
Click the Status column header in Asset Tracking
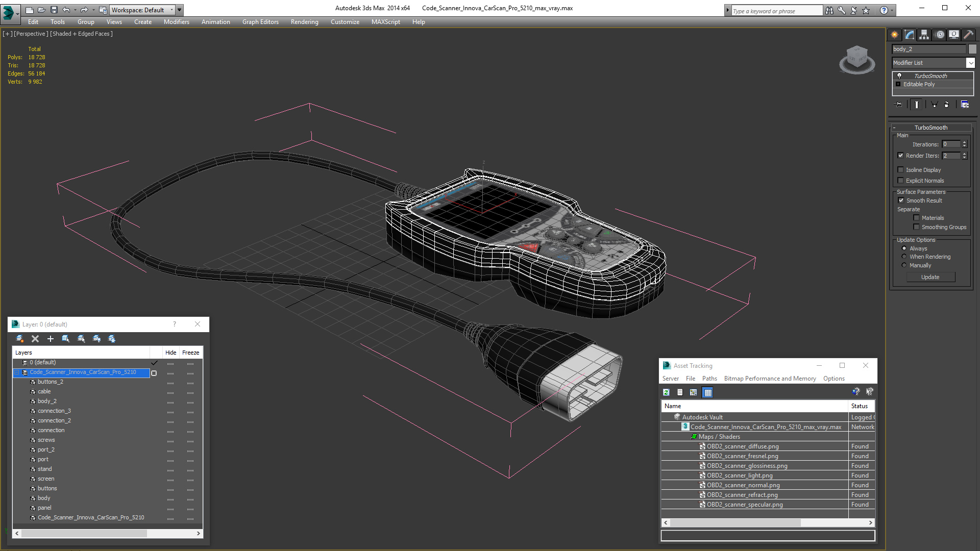pyautogui.click(x=862, y=406)
